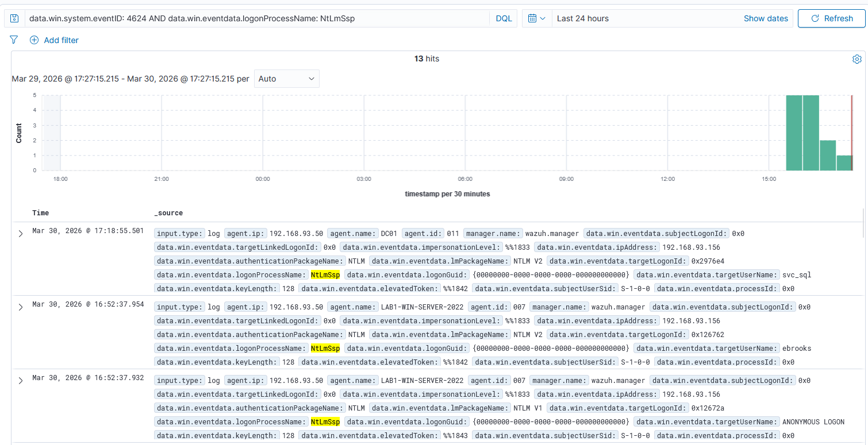This screenshot has height=445, width=868.
Task: Open the Auto interval dropdown
Action: 286,79
